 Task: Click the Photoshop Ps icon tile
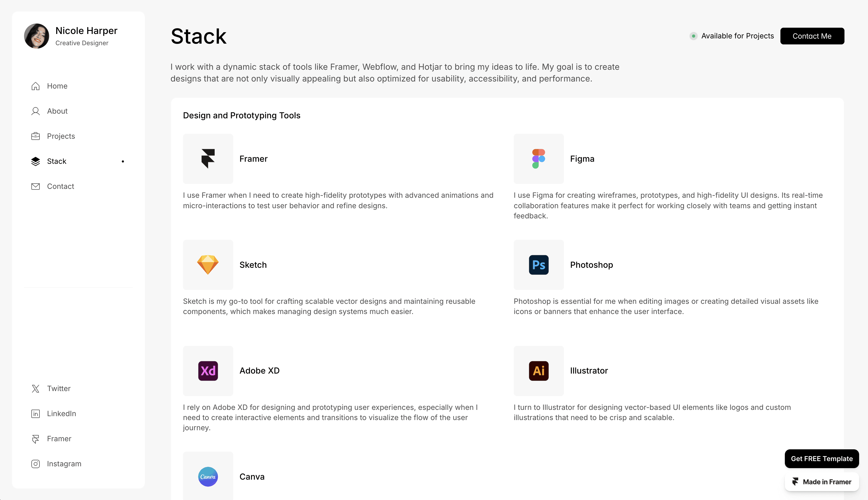[539, 265]
